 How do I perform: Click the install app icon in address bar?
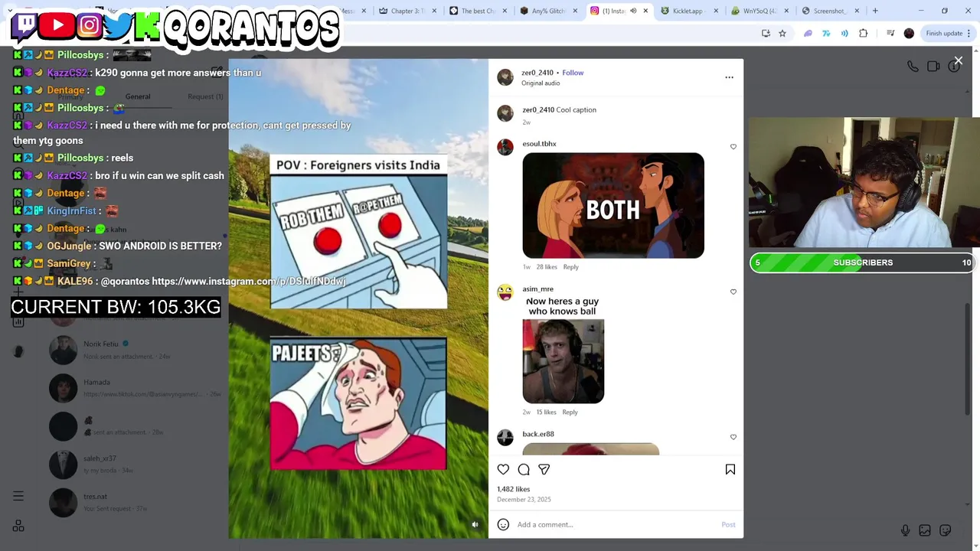(766, 33)
